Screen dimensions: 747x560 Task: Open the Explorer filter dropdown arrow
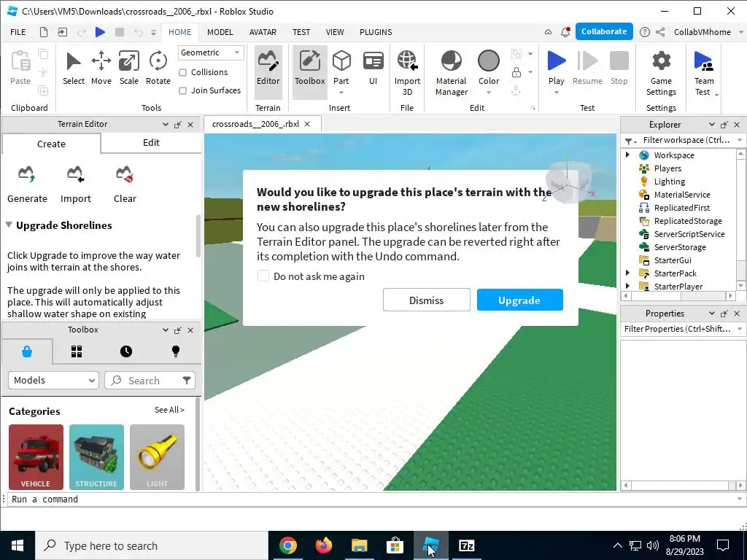pos(740,140)
